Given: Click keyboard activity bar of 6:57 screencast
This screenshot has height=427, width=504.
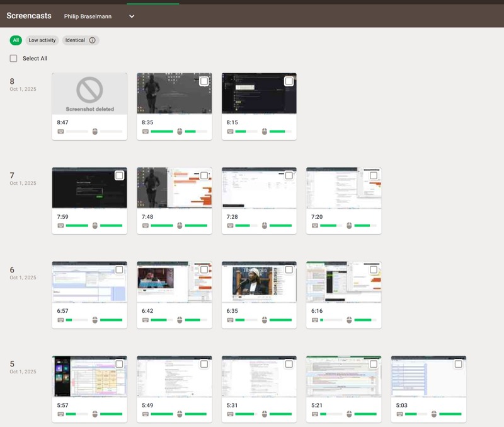Looking at the screenshot, I should point(77,320).
